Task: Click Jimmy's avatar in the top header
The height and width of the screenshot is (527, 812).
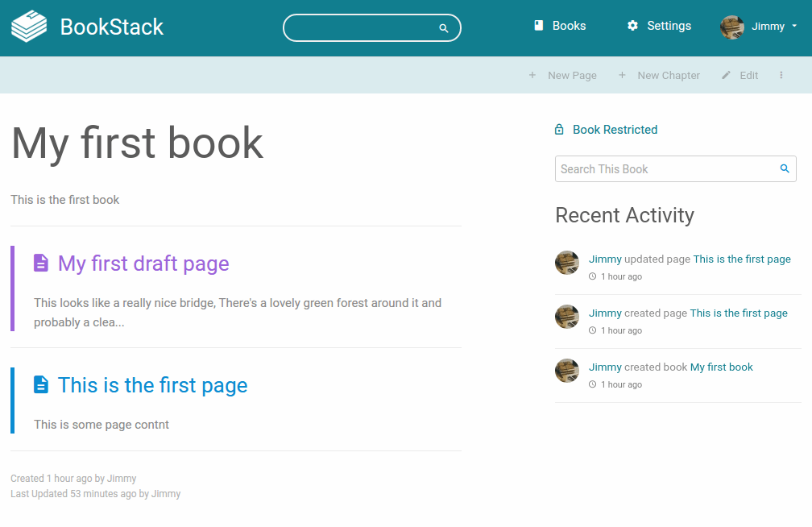Action: (x=732, y=27)
